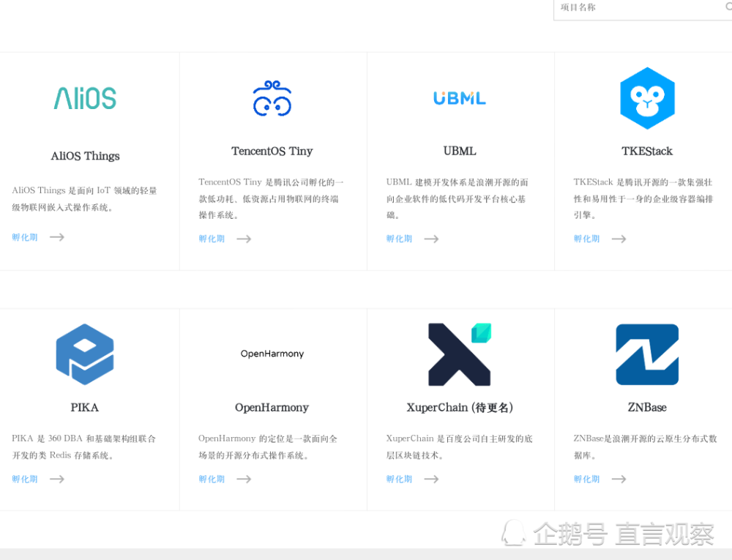Open the 孵化期 link for XuperChain
Image resolution: width=732 pixels, height=560 pixels.
pos(399,479)
